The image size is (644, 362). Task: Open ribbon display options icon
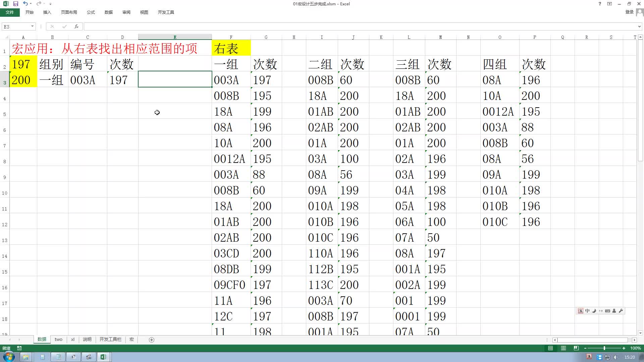[x=609, y=4]
